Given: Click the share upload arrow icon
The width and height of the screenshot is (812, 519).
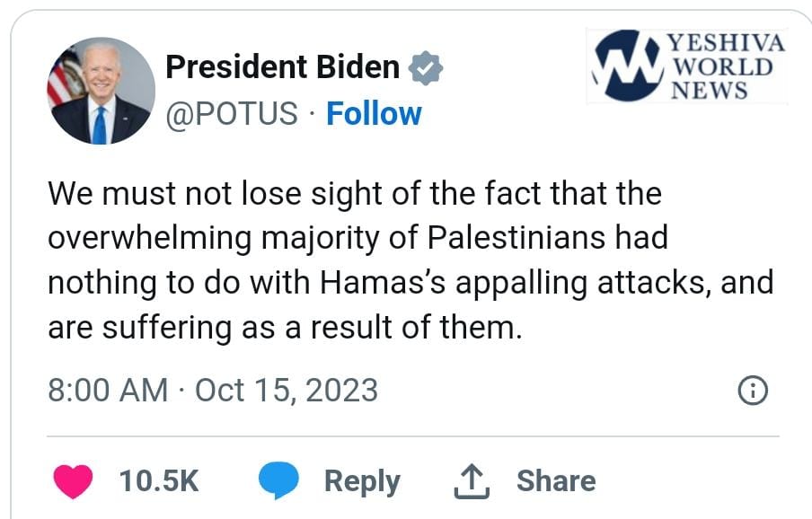Looking at the screenshot, I should coord(473,481).
